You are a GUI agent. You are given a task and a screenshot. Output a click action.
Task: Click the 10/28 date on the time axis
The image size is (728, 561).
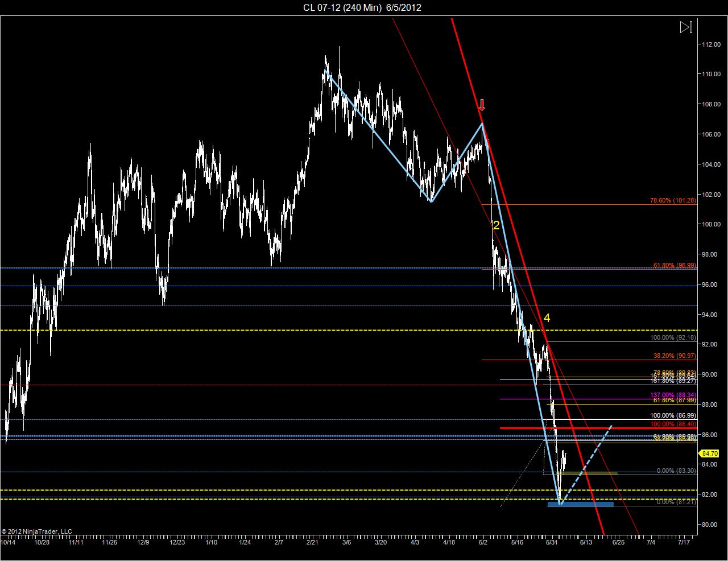[42, 542]
